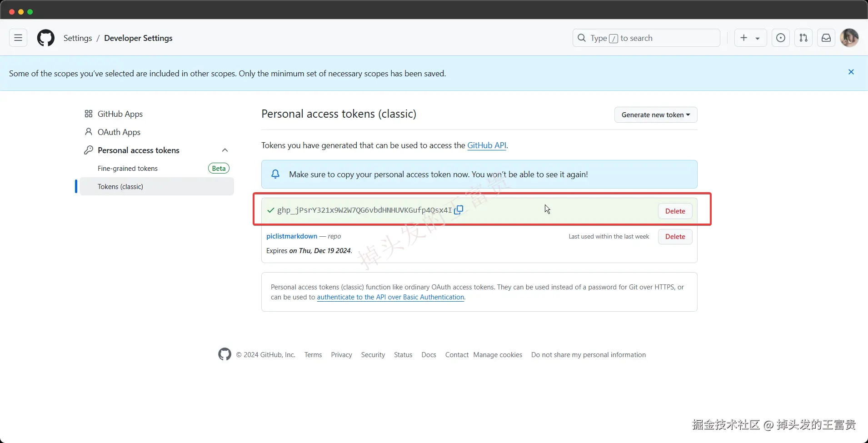Click the Beta badge beside Fine-grained tokens
Viewport: 868px width, 443px height.
point(219,169)
